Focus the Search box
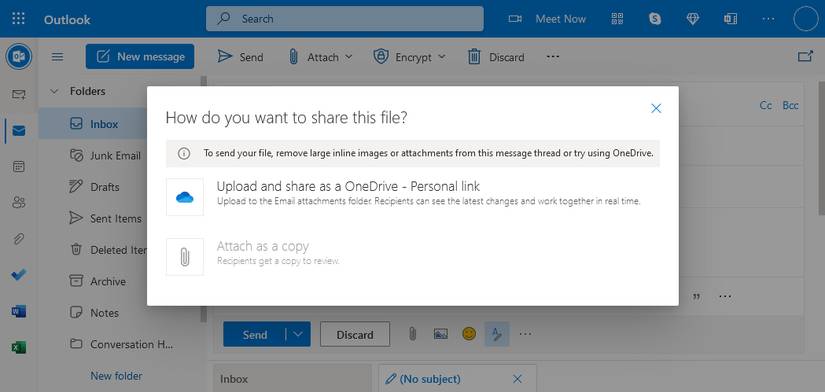 pos(345,19)
